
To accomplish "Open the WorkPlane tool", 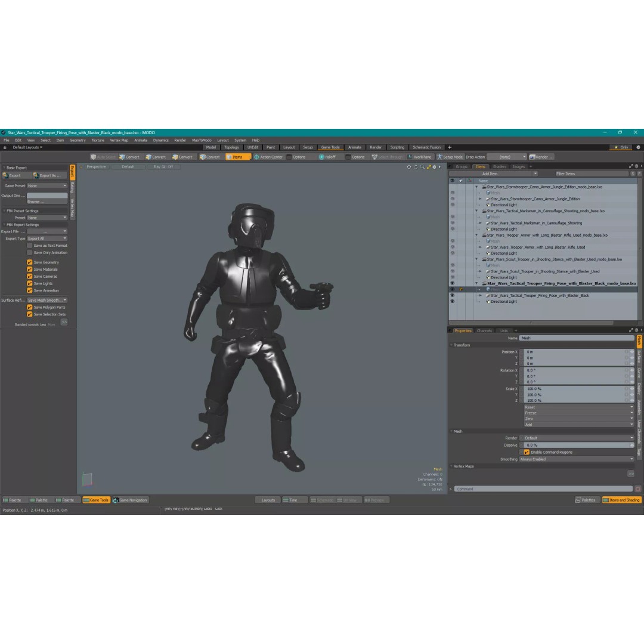I will [x=420, y=157].
